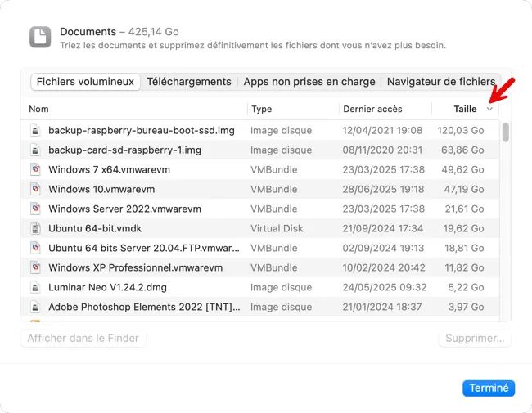Select the Luminar Neo dmg file icon
Image resolution: width=532 pixels, height=413 pixels.
pos(36,288)
